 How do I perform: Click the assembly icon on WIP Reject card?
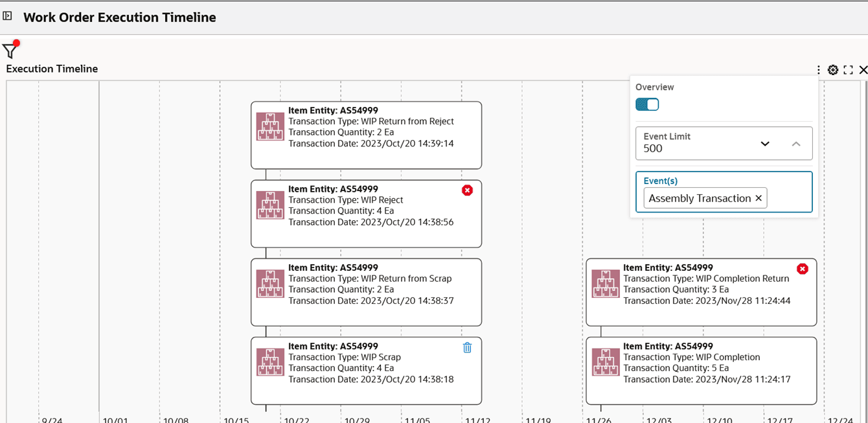[x=270, y=205]
